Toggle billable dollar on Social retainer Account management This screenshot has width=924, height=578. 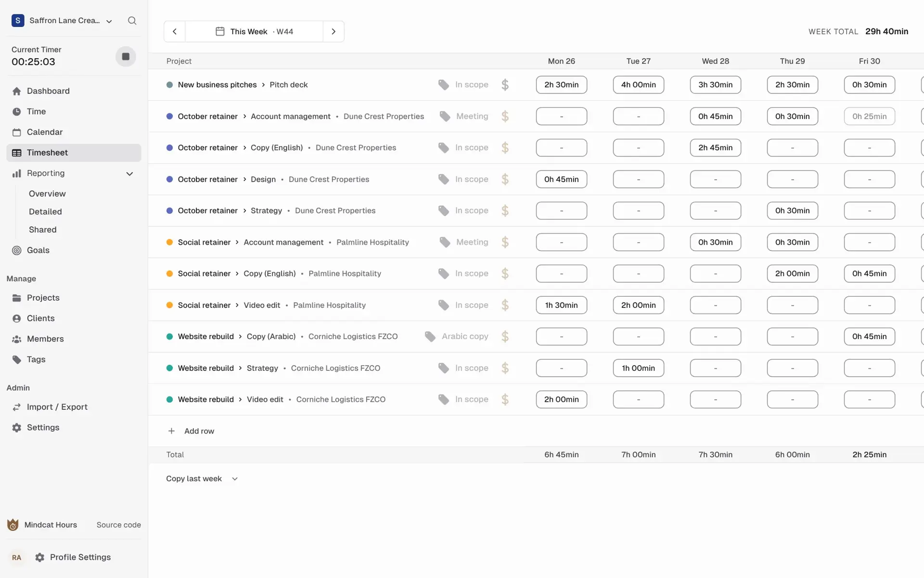click(x=505, y=242)
